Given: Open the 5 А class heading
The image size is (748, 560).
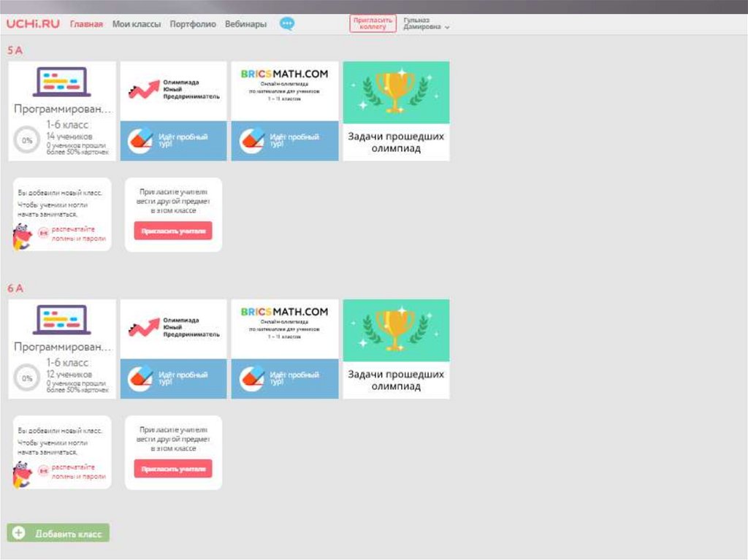Looking at the screenshot, I should [15, 50].
